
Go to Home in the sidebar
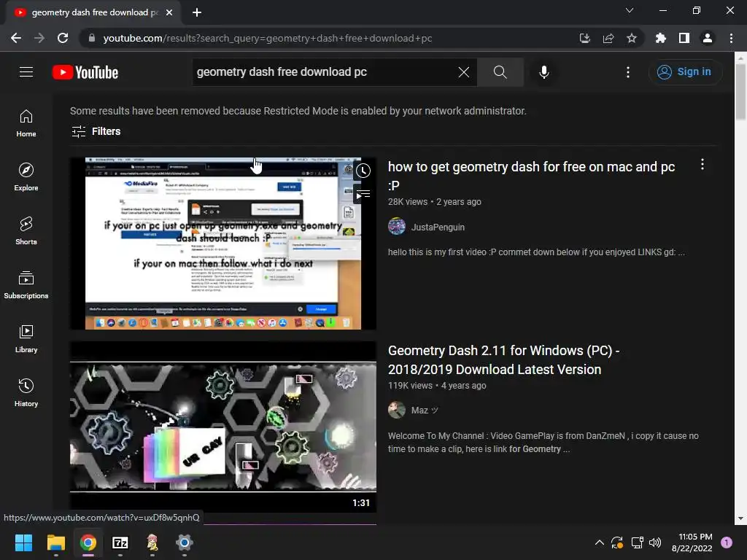click(x=26, y=122)
